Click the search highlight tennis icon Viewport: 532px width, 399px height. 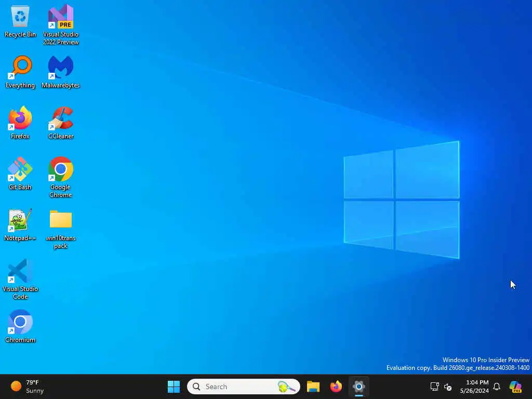pyautogui.click(x=286, y=387)
